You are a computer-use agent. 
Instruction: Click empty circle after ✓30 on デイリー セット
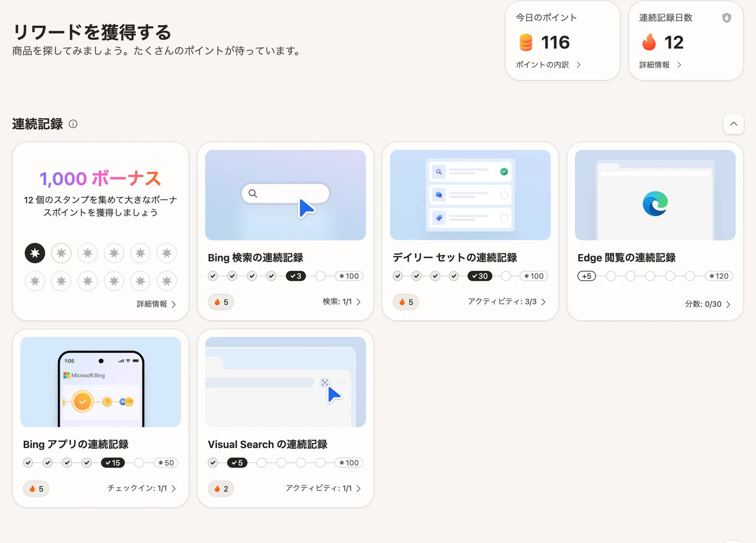pos(506,276)
